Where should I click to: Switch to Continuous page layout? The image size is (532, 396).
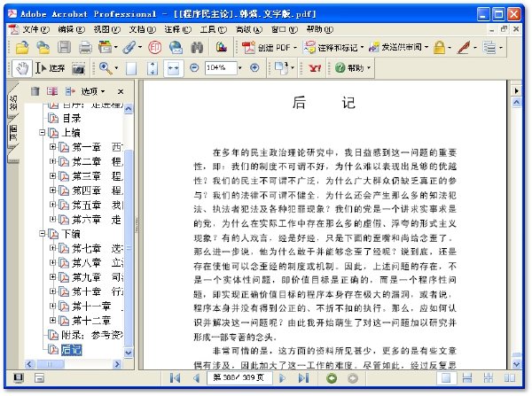click(467, 378)
